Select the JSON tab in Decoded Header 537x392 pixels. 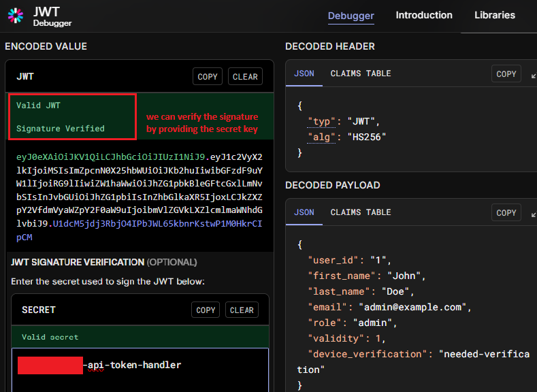304,73
